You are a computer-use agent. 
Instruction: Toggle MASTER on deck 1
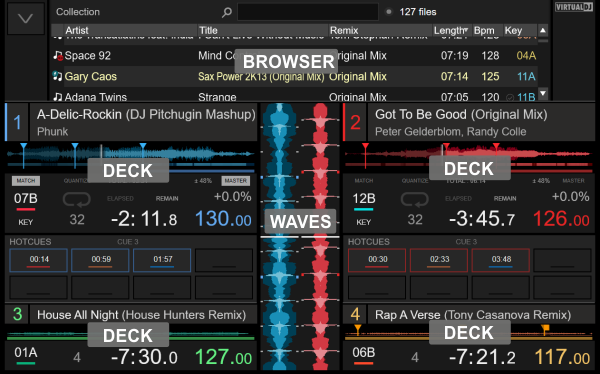point(236,181)
